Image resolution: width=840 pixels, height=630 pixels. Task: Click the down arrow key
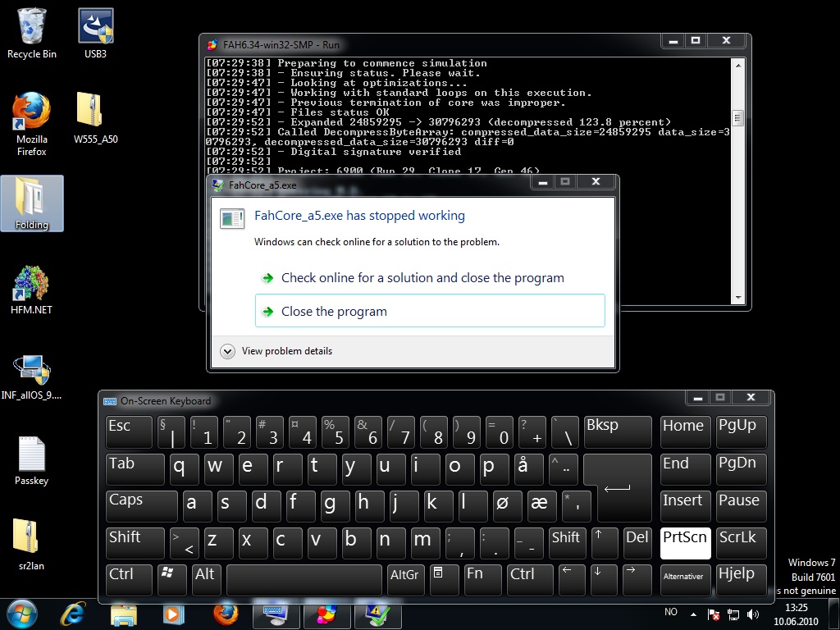pos(605,580)
